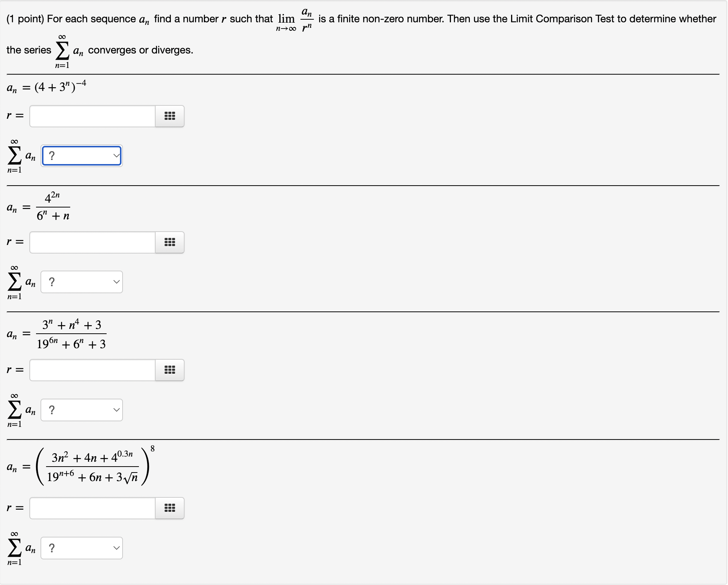Select the r input under 4^2n/(6^n+n)
The width and height of the screenshot is (728, 585).
[x=91, y=242]
